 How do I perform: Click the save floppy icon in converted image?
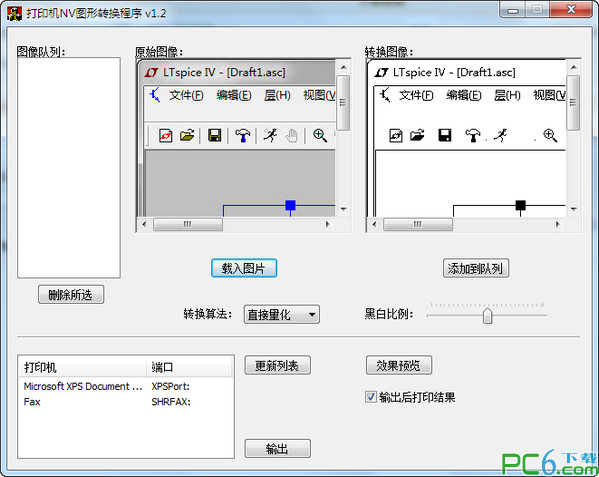coord(445,135)
